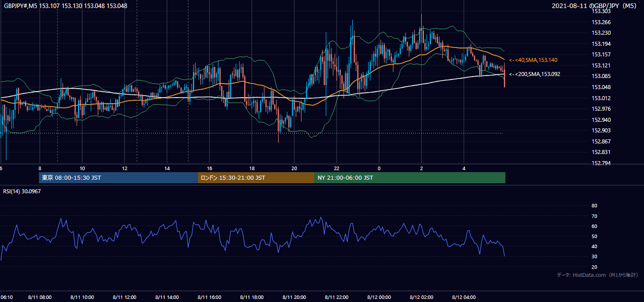Click RSI scale value 70
644x302 pixels.
pos(594,216)
